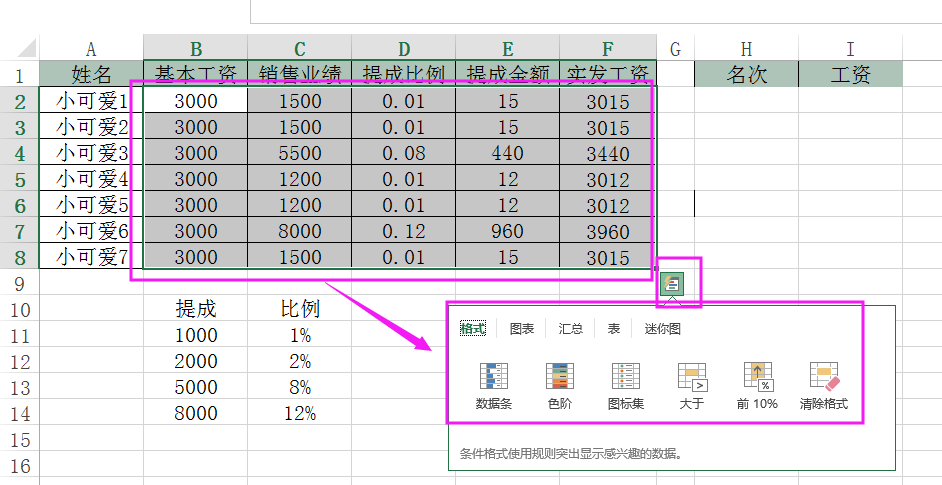The image size is (942, 485).
Task: Select commission rate cell 0.12
Action: (404, 231)
